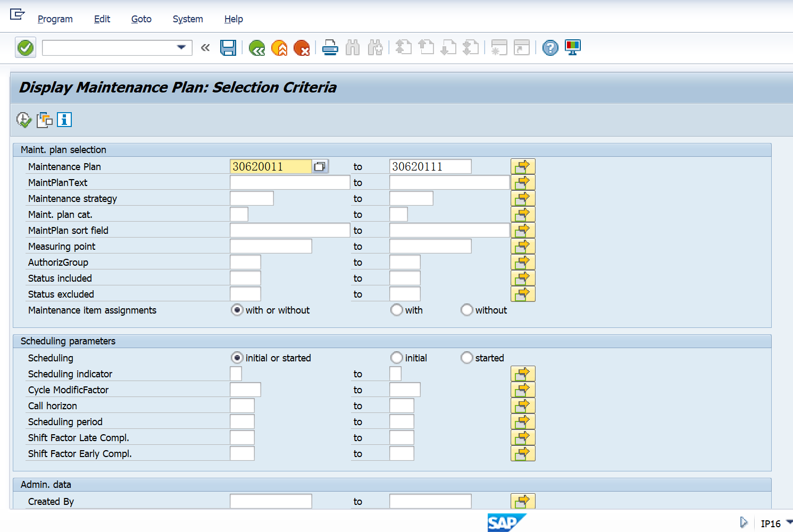Click the green Back arrow icon
This screenshot has width=793, height=532.
pos(257,48)
